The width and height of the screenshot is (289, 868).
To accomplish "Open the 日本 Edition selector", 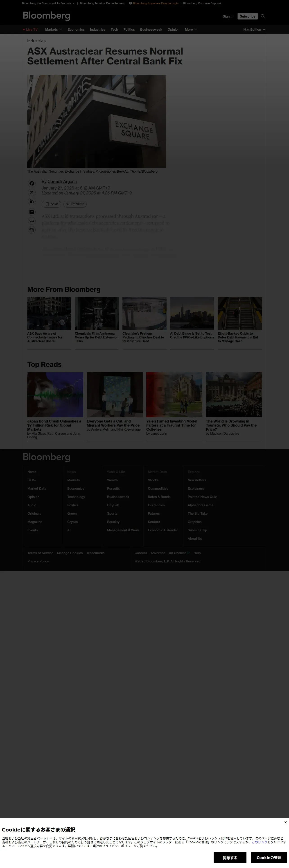I will (254, 30).
